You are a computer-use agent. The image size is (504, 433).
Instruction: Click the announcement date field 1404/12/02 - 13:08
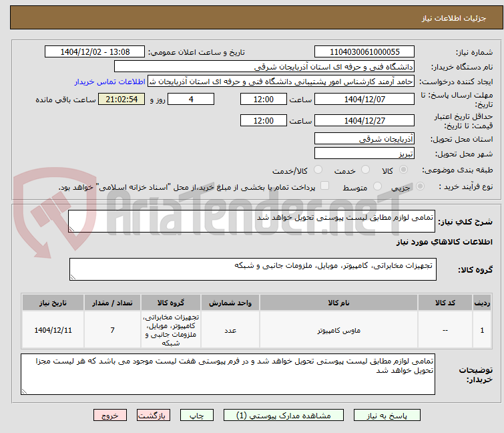pyautogui.click(x=95, y=52)
